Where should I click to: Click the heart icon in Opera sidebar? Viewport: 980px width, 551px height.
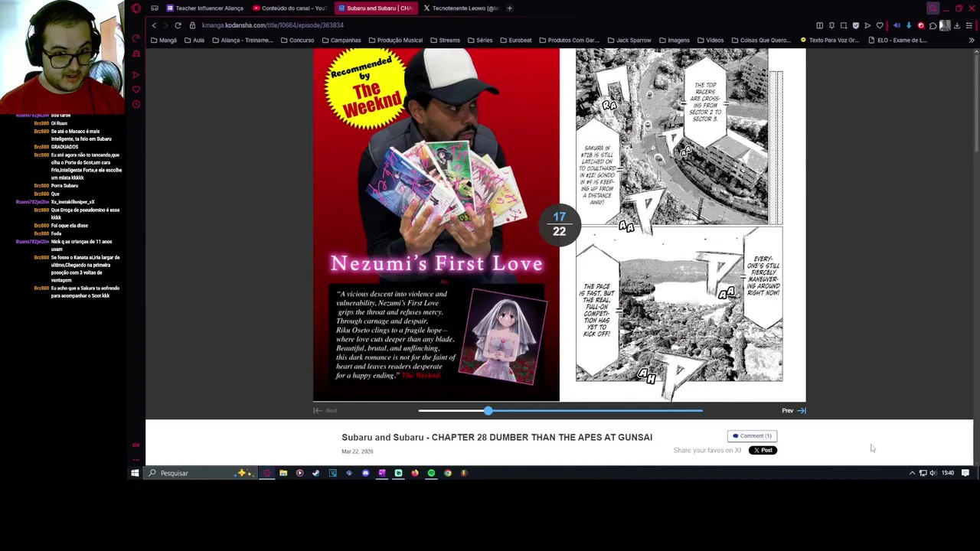136,90
